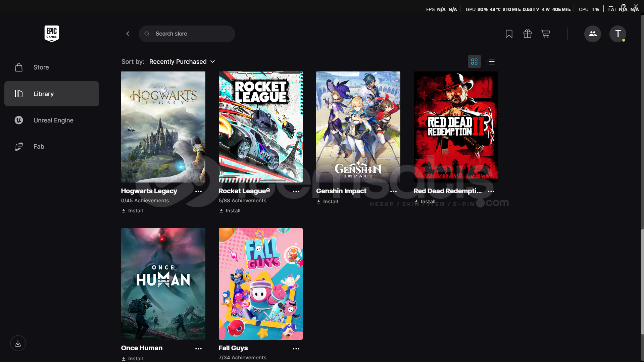Screen dimensions: 644x362
Task: Open Red Dead Redemption more options menu
Action: [491, 191]
